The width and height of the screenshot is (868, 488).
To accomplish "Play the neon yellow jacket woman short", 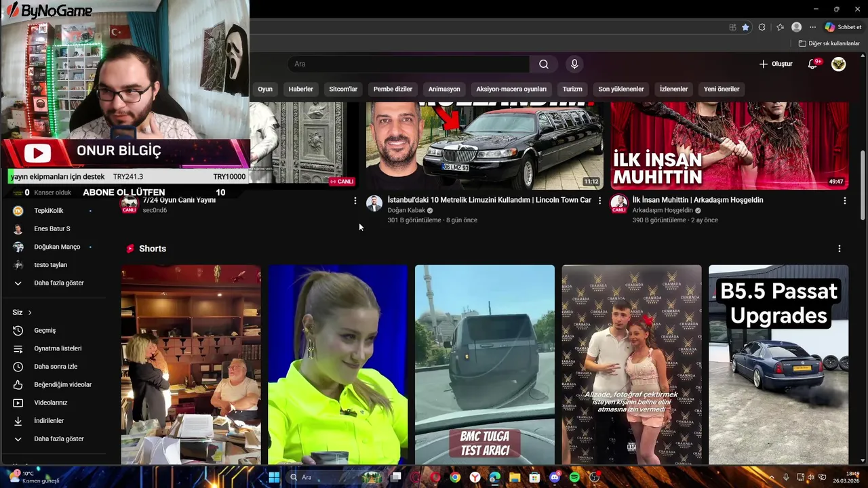I will point(338,365).
